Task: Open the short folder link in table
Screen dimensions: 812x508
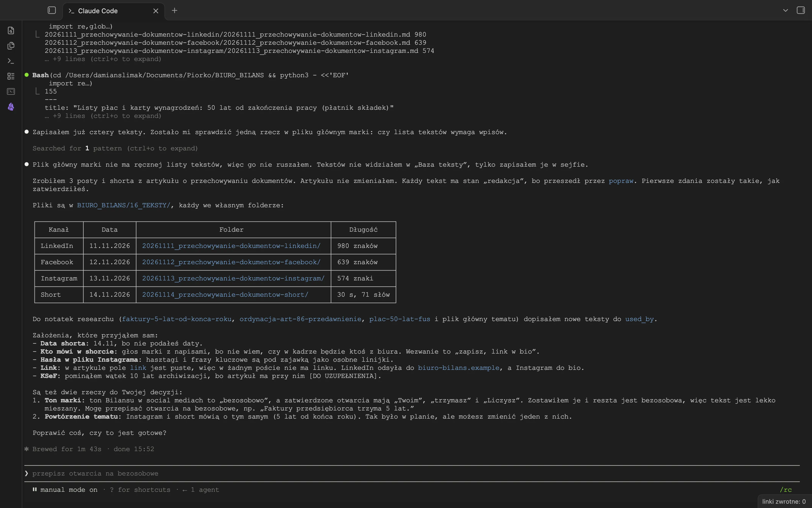Action: click(225, 295)
